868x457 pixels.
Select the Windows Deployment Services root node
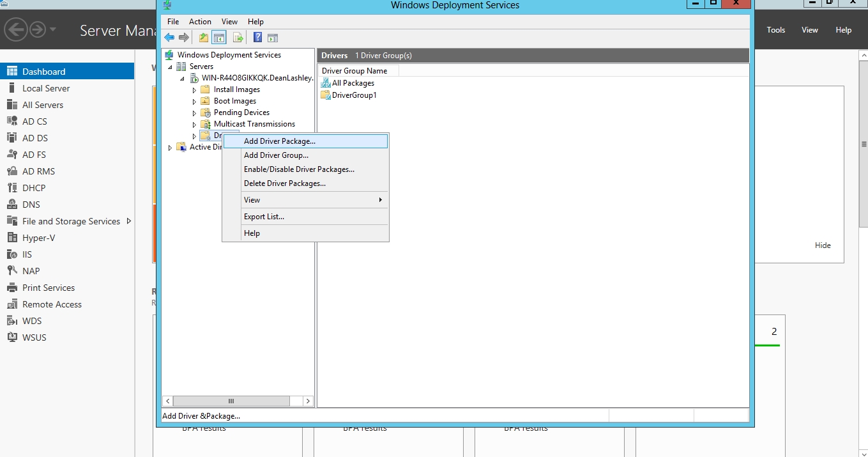[x=229, y=55]
